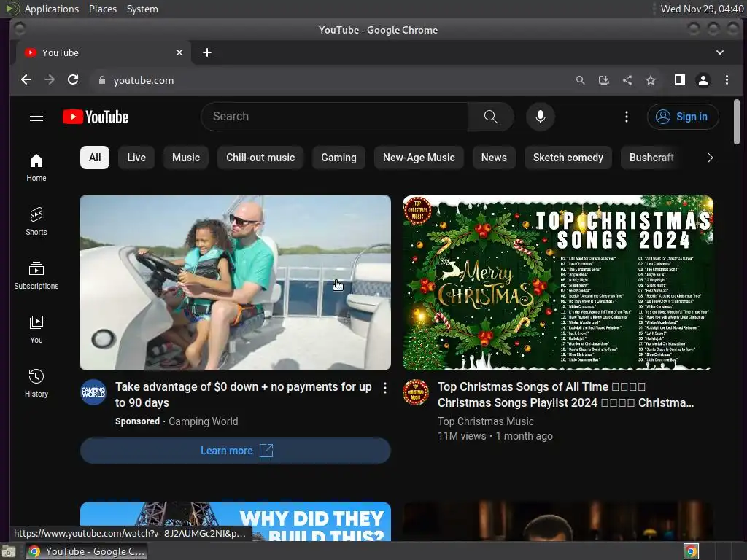Open Top Christmas Songs 2024 thumbnail
This screenshot has height=560, width=747.
click(558, 283)
